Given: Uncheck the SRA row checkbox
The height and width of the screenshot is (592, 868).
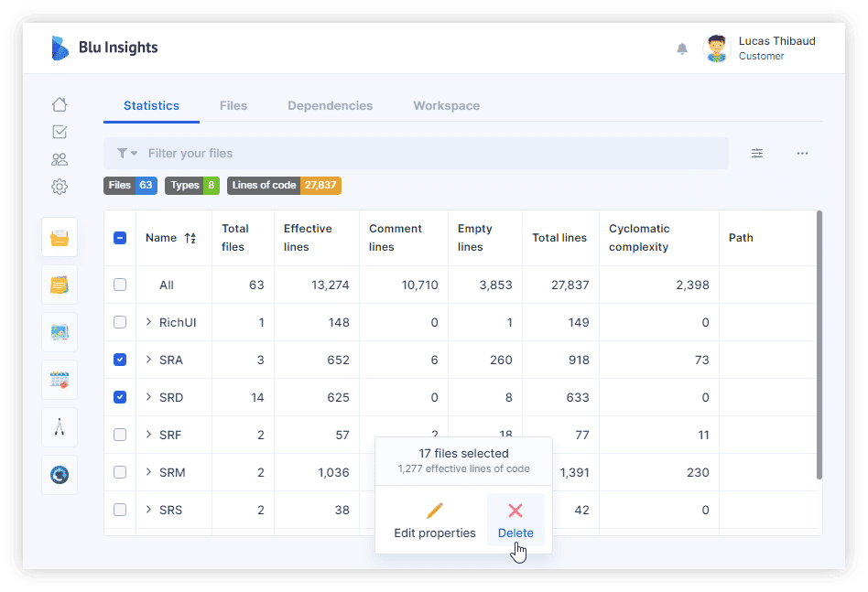Looking at the screenshot, I should pyautogui.click(x=120, y=360).
